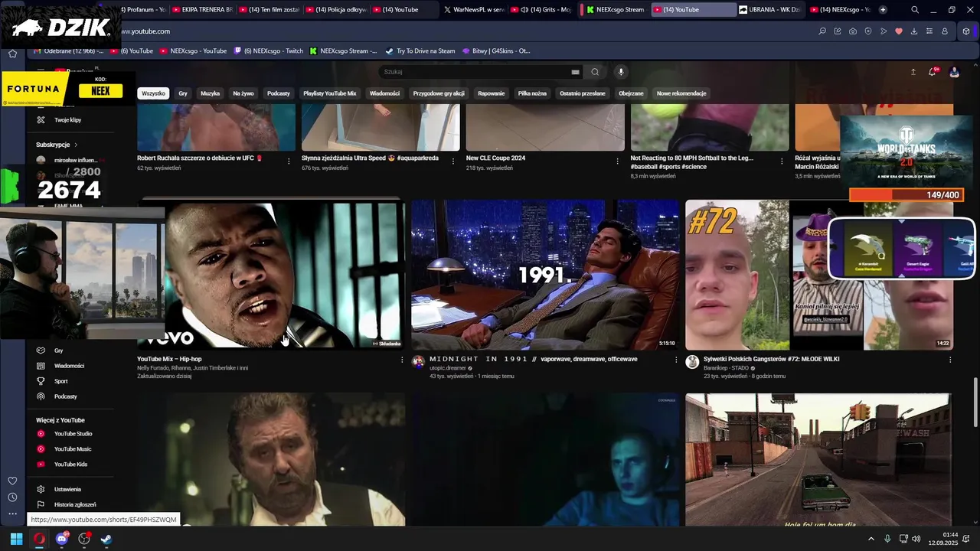Select the Gry filter chip
The image size is (980, 551).
point(183,93)
